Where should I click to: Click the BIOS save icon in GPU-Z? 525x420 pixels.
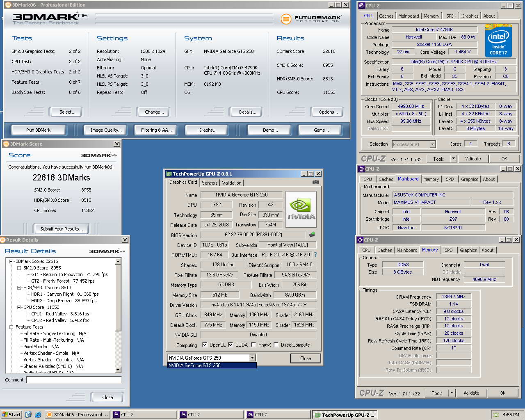312,235
